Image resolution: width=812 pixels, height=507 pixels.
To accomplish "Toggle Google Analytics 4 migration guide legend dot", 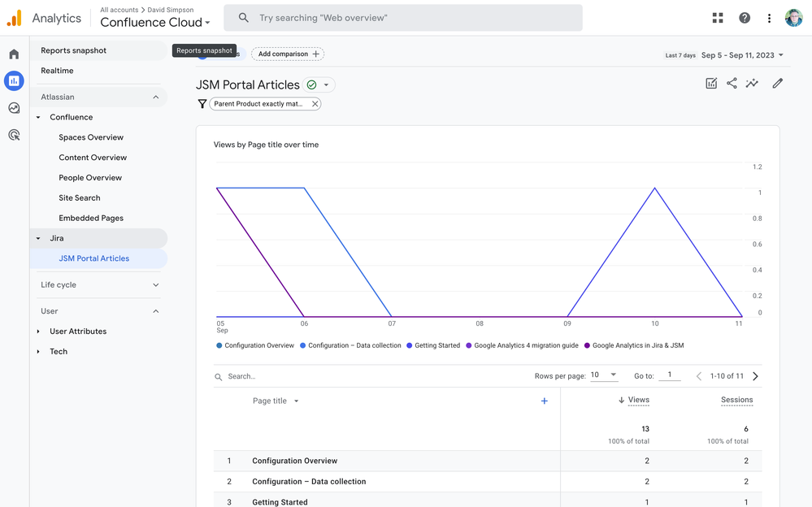I will (469, 345).
